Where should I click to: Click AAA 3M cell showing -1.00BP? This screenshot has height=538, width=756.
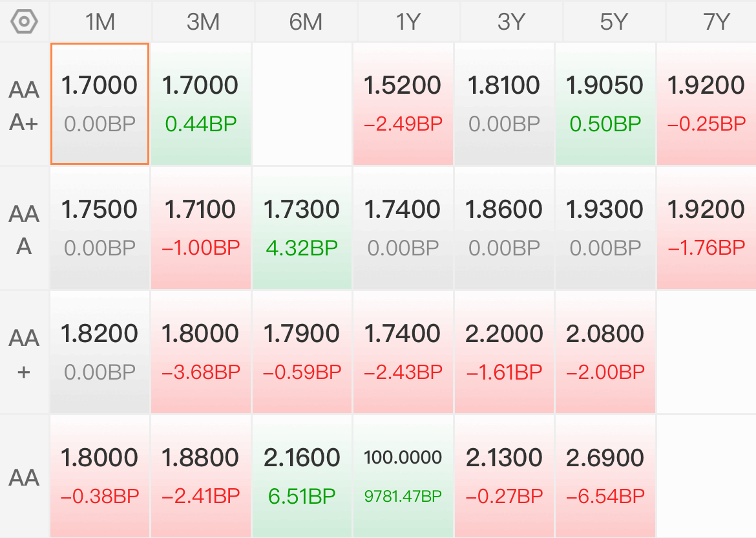click(x=201, y=228)
